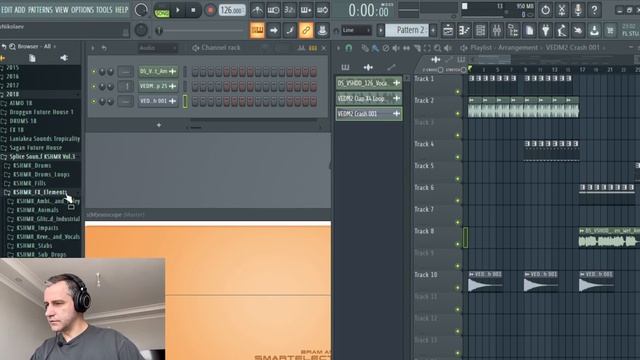The width and height of the screenshot is (640, 360).
Task: Click the 126.000 tempo field
Action: click(x=232, y=10)
